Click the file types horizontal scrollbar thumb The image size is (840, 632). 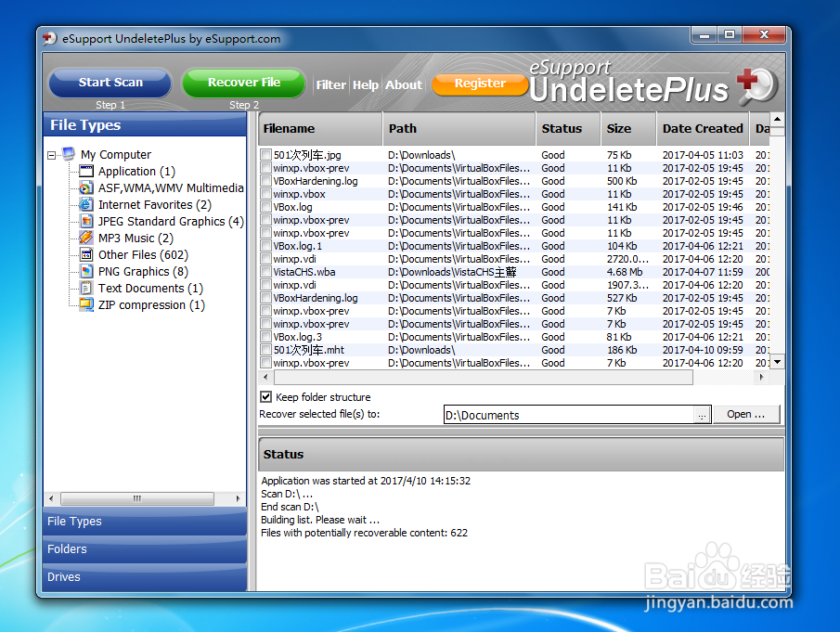click(x=137, y=498)
